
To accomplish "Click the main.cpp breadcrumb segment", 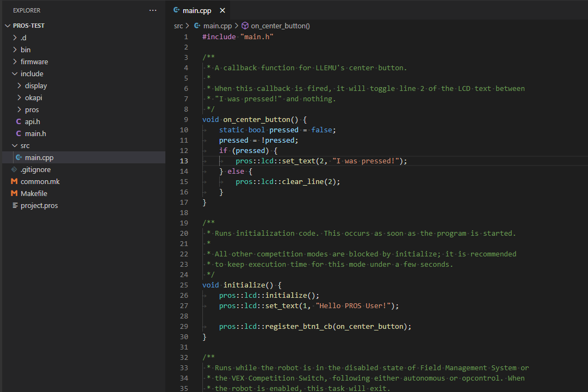I will tap(217, 26).
